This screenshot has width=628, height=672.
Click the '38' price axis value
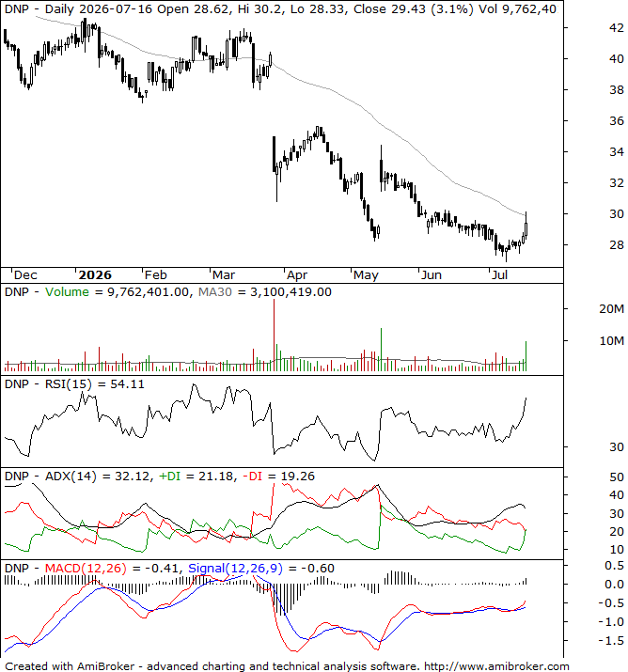(x=617, y=90)
